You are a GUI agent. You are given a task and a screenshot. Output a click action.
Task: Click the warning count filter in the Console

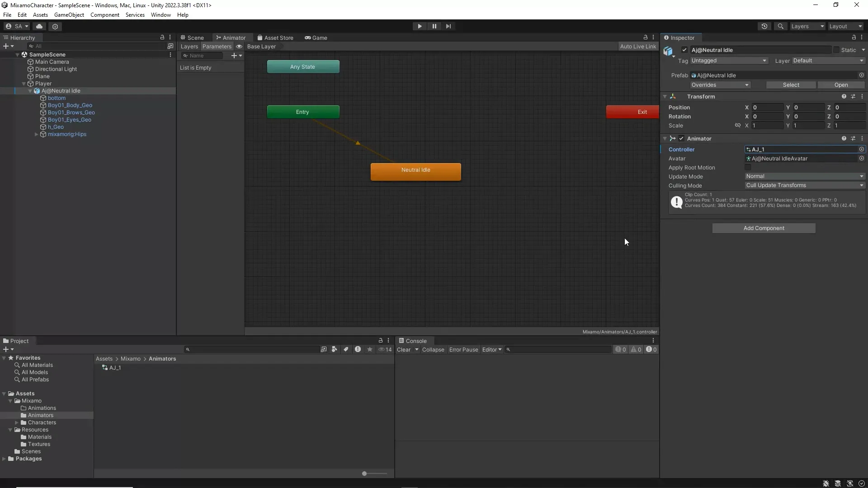pos(636,349)
